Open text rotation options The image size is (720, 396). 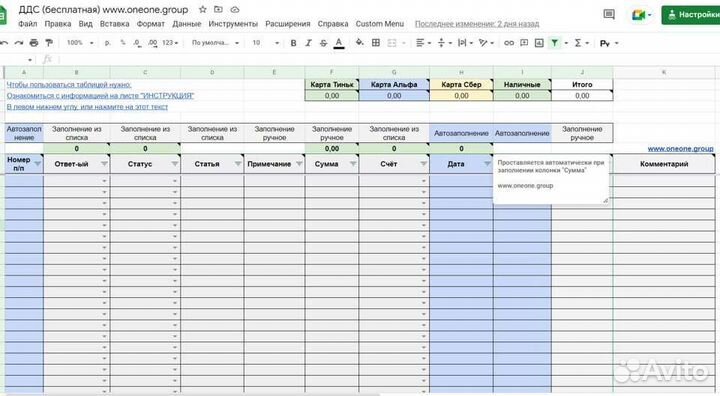(x=486, y=43)
